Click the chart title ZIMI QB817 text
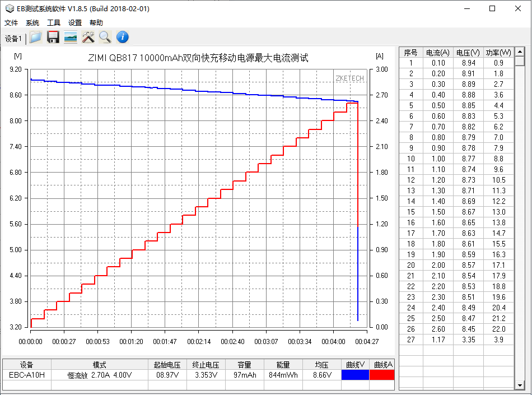The height and width of the screenshot is (395, 532). (x=198, y=58)
